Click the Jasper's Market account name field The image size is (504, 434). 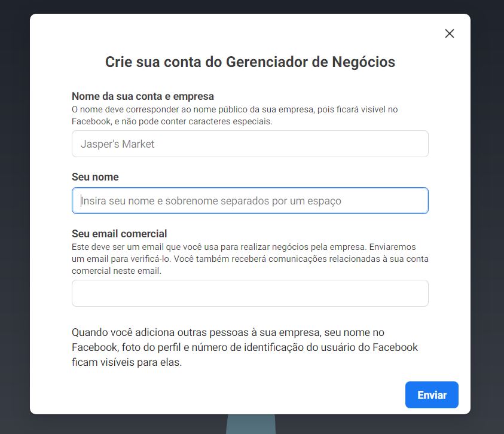250,143
